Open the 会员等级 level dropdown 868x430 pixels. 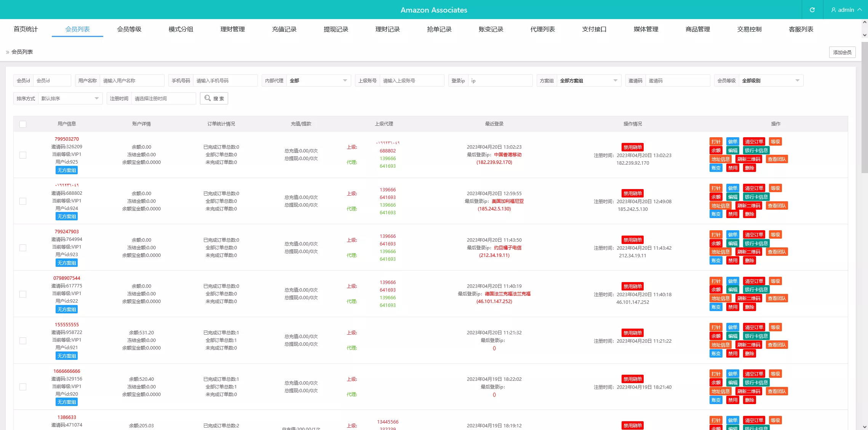(x=770, y=80)
